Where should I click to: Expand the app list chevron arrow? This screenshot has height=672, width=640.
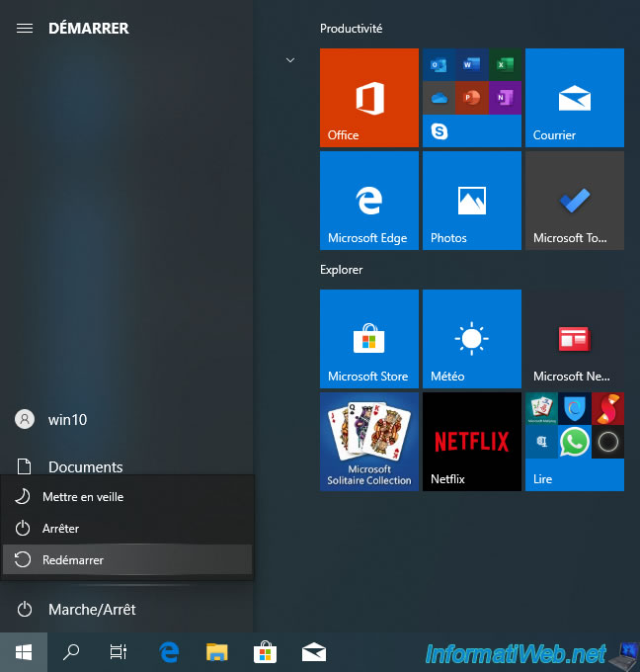pos(289,60)
